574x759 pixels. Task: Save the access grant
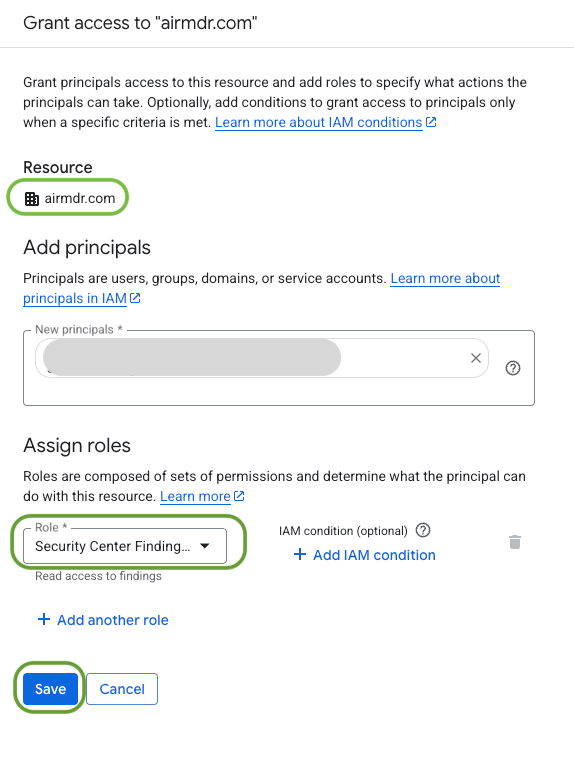click(50, 689)
